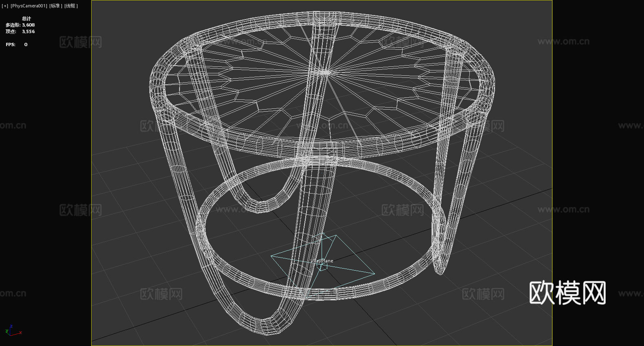Open the PhysCamera001 point-of-view menu
644x346 pixels.
pyautogui.click(x=29, y=6)
